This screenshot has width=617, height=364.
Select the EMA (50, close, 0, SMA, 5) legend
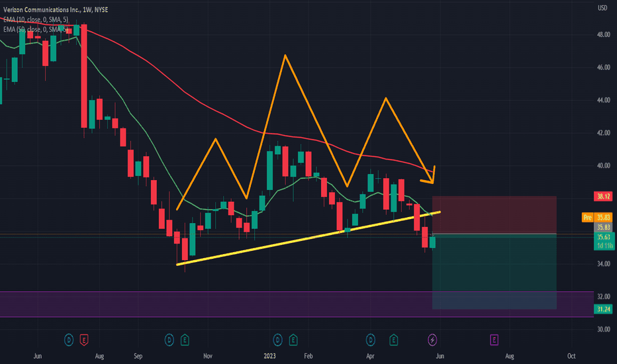(35, 29)
